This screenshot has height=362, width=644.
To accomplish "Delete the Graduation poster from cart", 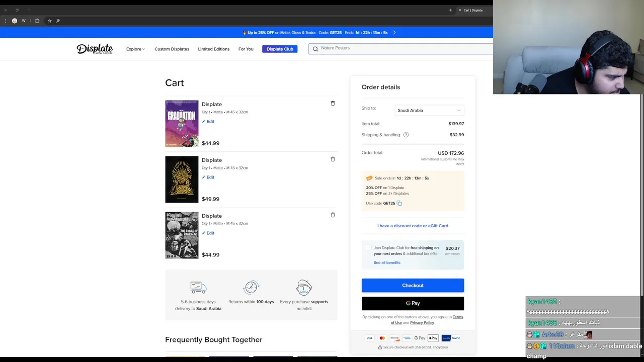I will tap(333, 103).
